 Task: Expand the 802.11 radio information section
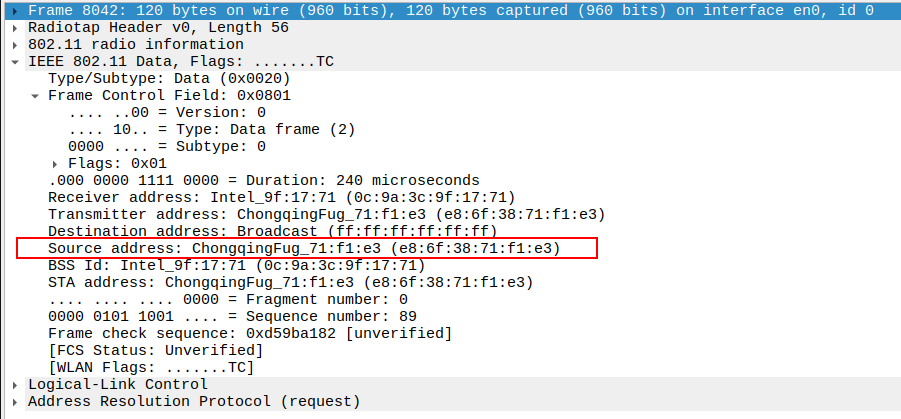point(14,44)
